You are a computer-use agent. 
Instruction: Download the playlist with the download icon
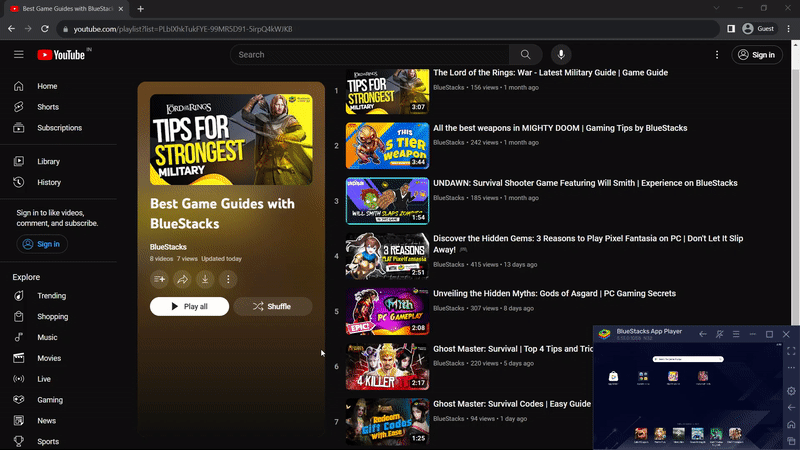(205, 280)
